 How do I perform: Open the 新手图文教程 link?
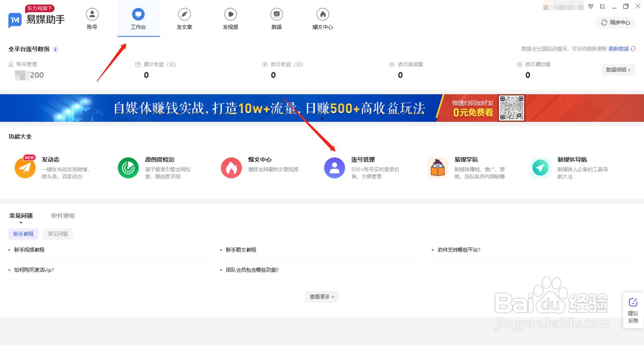[x=241, y=250]
